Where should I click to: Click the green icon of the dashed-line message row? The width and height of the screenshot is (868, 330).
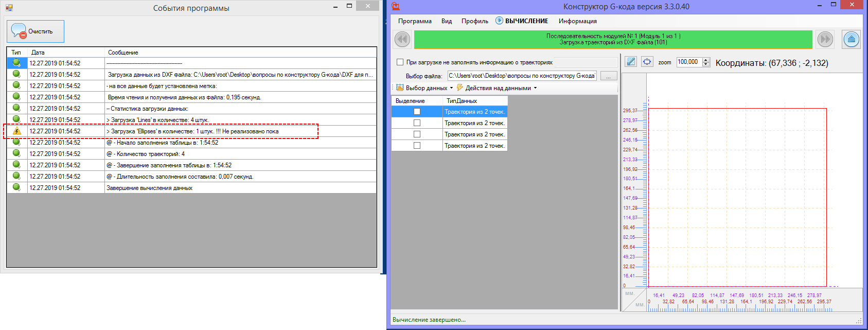17,63
